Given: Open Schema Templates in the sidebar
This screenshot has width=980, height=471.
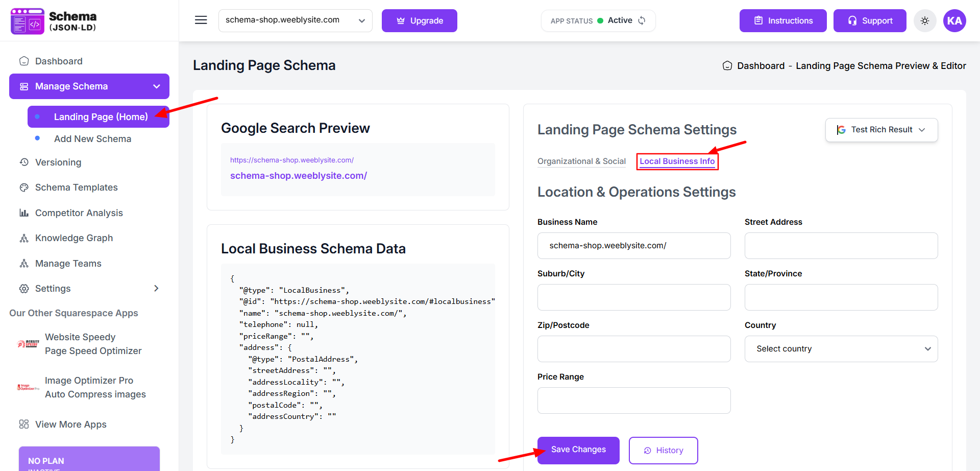Looking at the screenshot, I should pyautogui.click(x=76, y=187).
